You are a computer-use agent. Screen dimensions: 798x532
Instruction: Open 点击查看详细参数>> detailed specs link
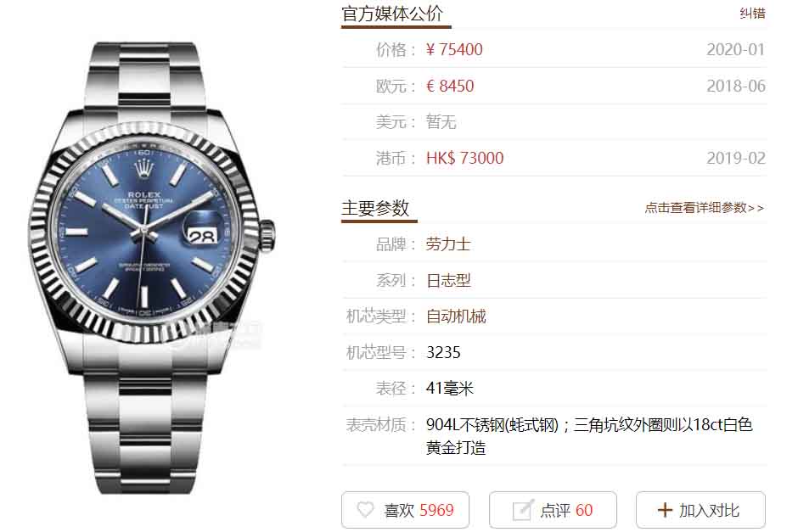705,208
